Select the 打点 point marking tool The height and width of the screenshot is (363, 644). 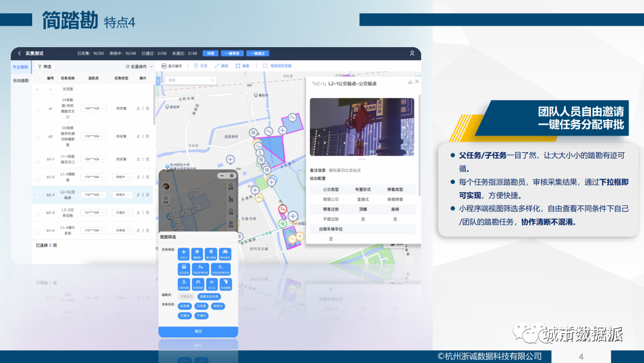202,66
